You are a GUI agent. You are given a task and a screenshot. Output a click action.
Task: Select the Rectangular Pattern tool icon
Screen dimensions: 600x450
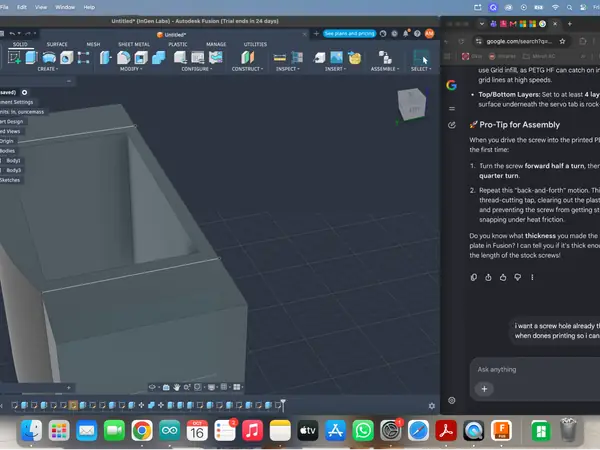(83, 58)
